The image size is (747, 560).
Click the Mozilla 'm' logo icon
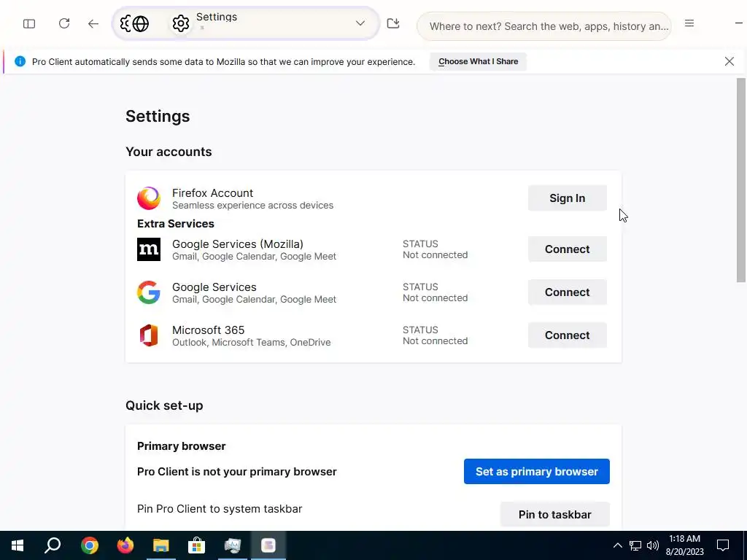pyautogui.click(x=149, y=249)
